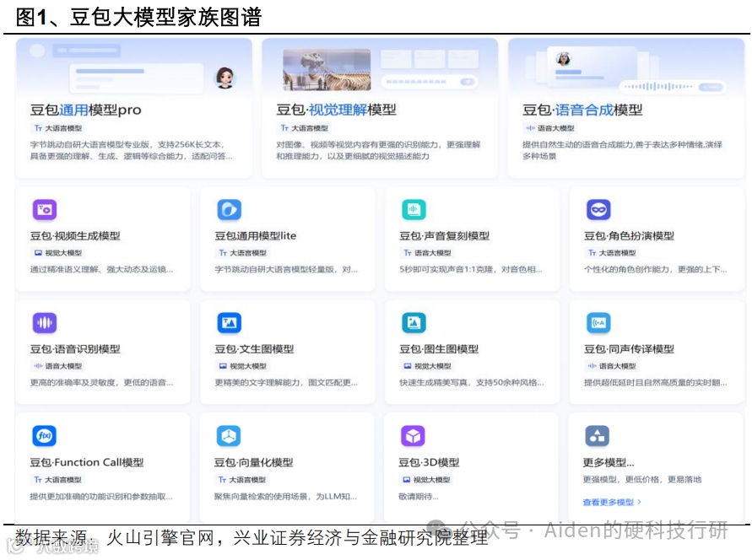Viewport: 752px width, 560px height.
Task: Click the 豆包·图生图模型 icon
Action: click(414, 323)
